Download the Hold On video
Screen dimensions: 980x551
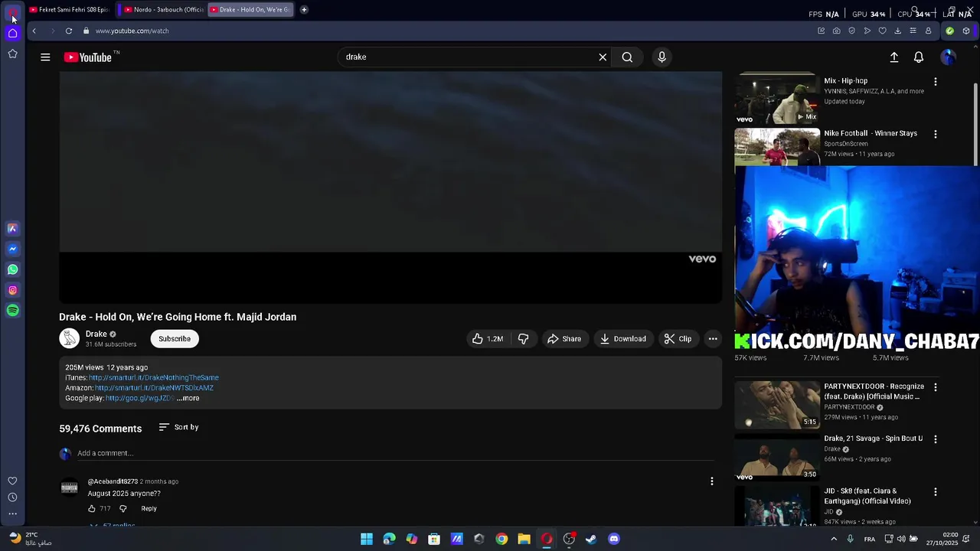[623, 339]
